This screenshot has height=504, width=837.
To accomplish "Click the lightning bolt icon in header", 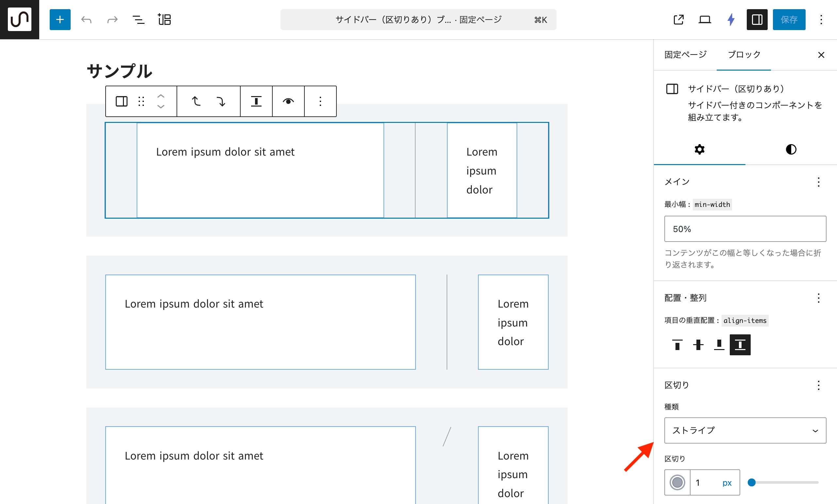I will point(731,19).
